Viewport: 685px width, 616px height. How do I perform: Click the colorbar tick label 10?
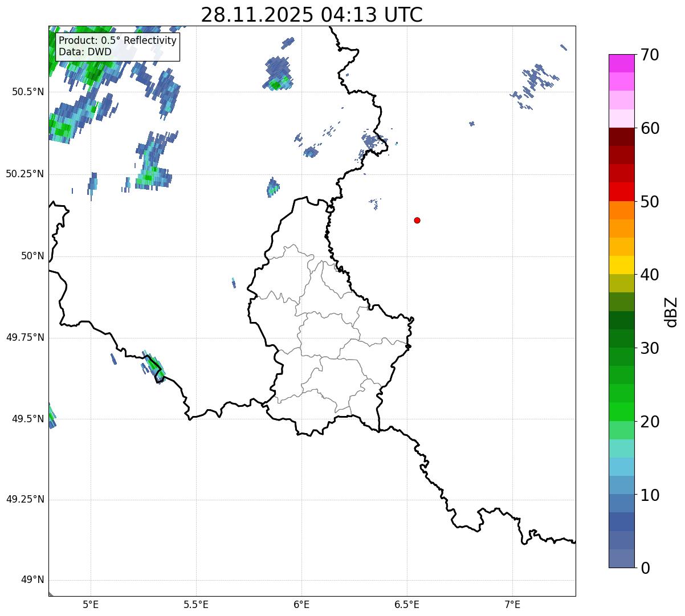[x=649, y=495]
